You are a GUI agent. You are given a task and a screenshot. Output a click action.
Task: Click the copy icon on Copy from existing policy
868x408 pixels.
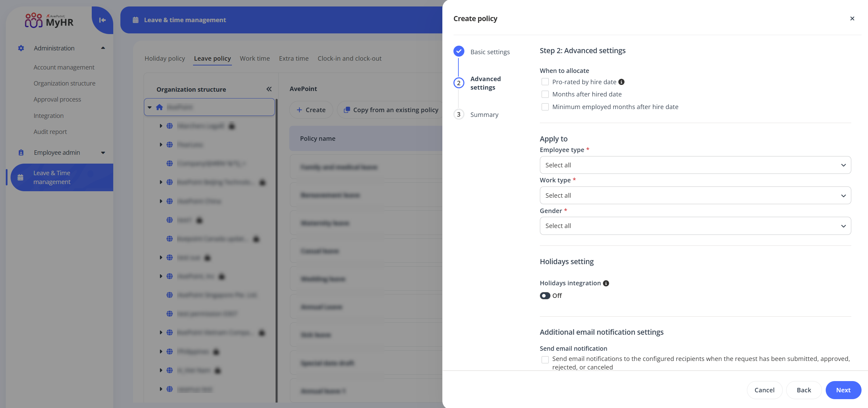pyautogui.click(x=347, y=110)
